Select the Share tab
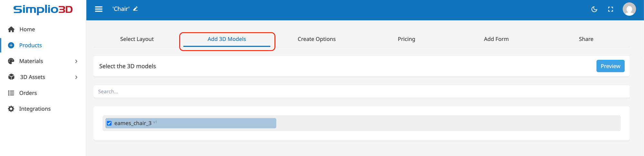The height and width of the screenshot is (156, 644). point(586,39)
